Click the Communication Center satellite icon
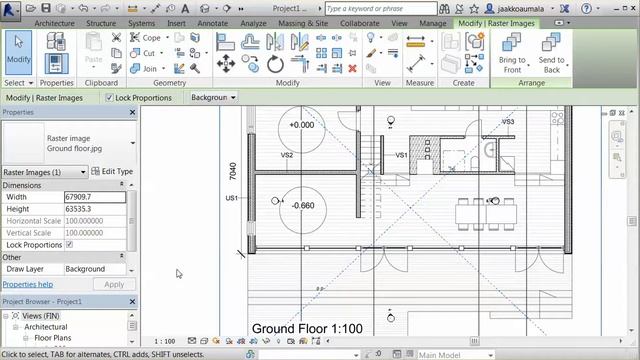Screen dimensions: 640x360 coord(460,9)
